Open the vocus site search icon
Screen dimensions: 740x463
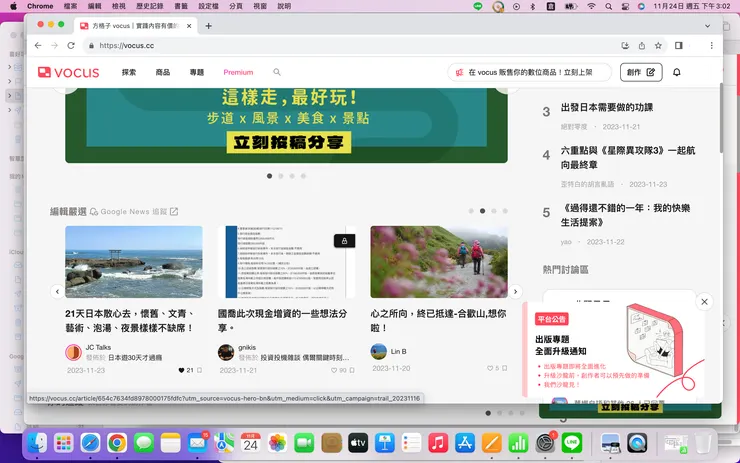[277, 72]
